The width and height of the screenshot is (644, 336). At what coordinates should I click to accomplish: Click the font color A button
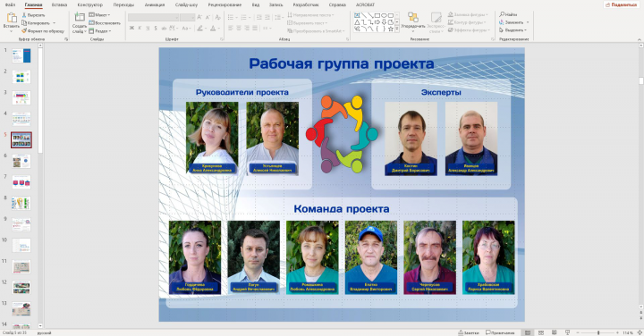click(x=213, y=28)
